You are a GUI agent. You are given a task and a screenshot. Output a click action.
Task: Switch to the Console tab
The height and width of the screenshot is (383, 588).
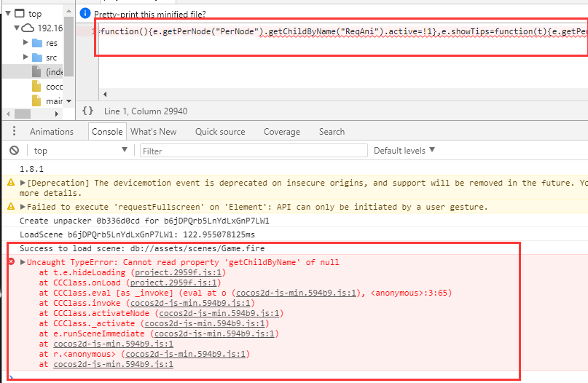pyautogui.click(x=107, y=132)
